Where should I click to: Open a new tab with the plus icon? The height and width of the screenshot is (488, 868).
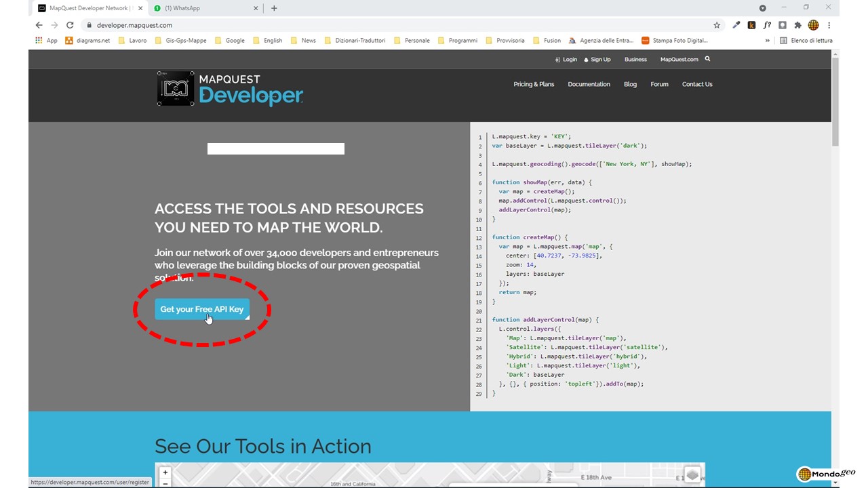(x=274, y=8)
